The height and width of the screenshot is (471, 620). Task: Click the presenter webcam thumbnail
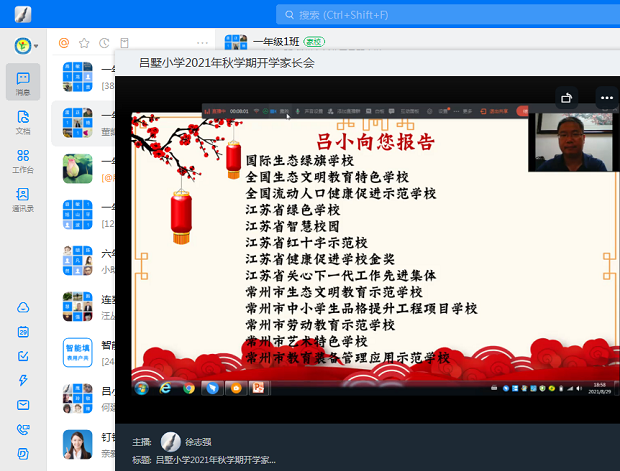tap(563, 142)
